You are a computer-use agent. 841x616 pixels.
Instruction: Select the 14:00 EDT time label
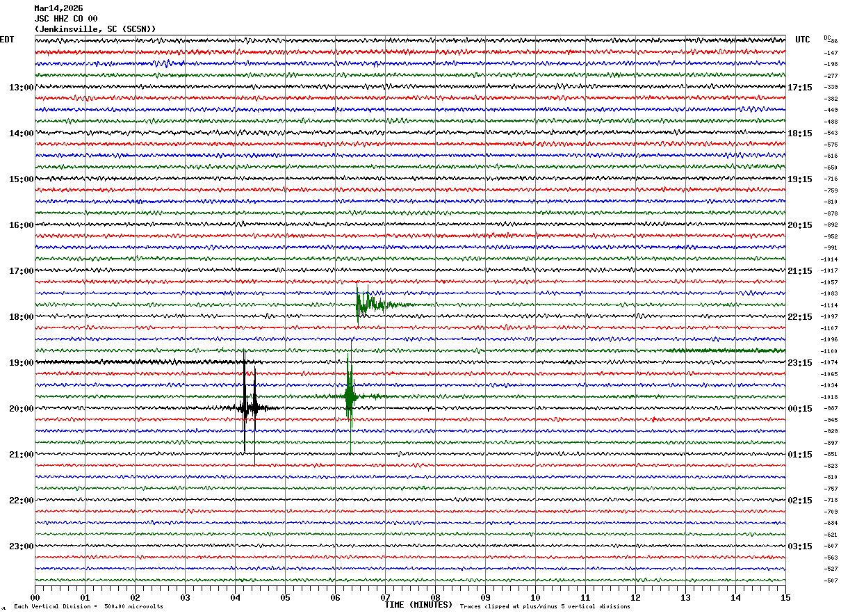pos(22,133)
